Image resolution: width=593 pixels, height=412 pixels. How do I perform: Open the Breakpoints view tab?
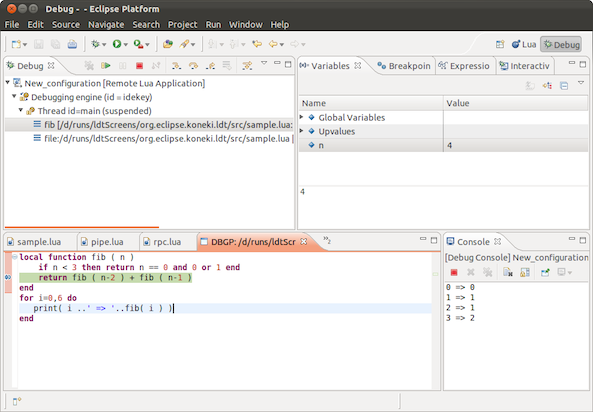[x=404, y=66]
